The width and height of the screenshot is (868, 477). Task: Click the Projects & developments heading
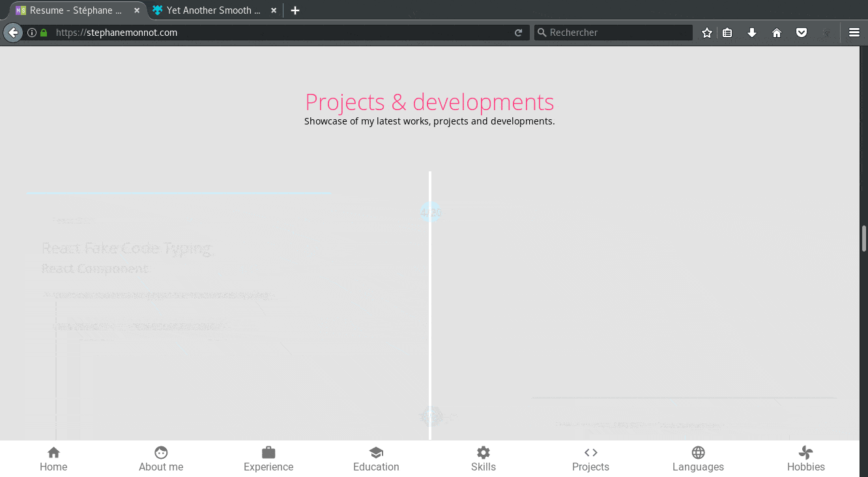429,102
